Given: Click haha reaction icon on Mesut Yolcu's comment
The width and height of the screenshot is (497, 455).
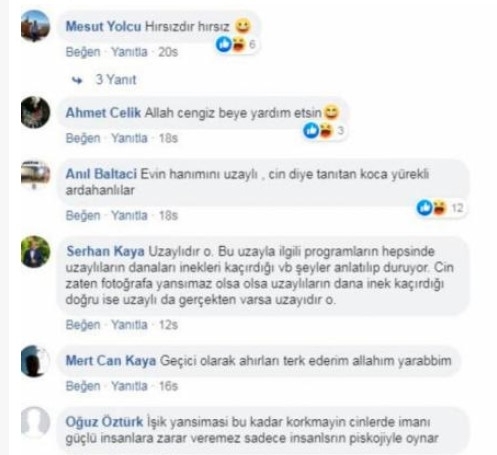Looking at the screenshot, I should click(238, 44).
